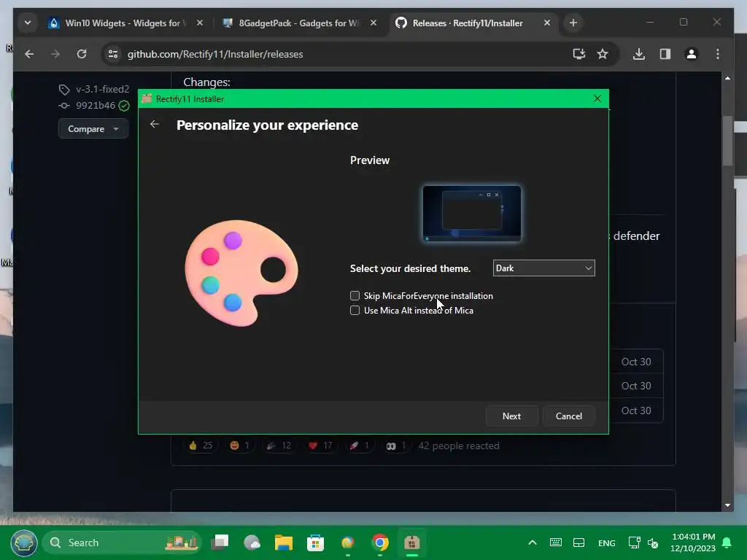Open clock showing 1:04:01 PM
Screen dimensions: 747x560
693,542
